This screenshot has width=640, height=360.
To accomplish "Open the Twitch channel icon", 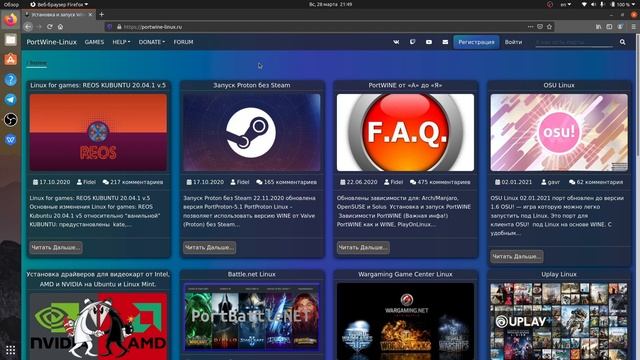I will pyautogui.click(x=413, y=42).
